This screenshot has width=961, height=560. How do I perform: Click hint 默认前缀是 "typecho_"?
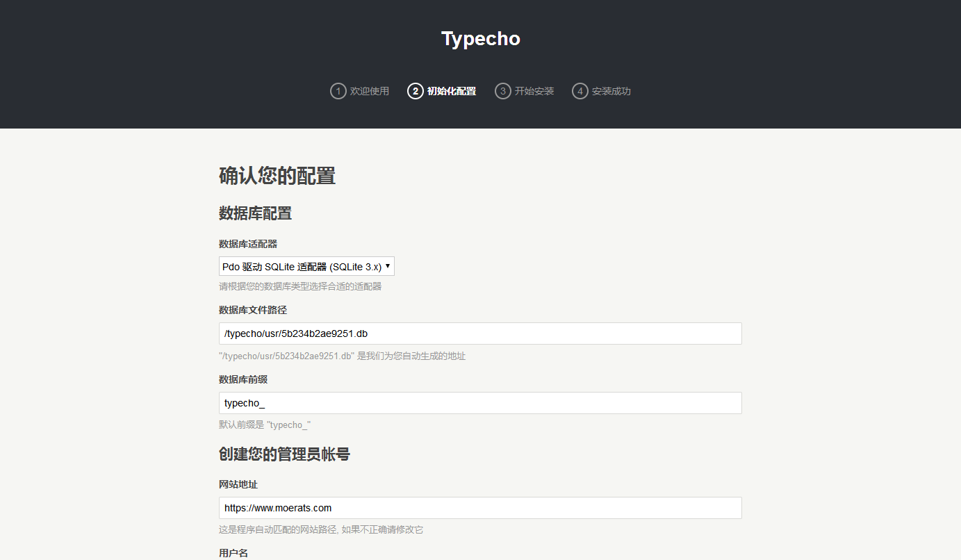pos(265,425)
